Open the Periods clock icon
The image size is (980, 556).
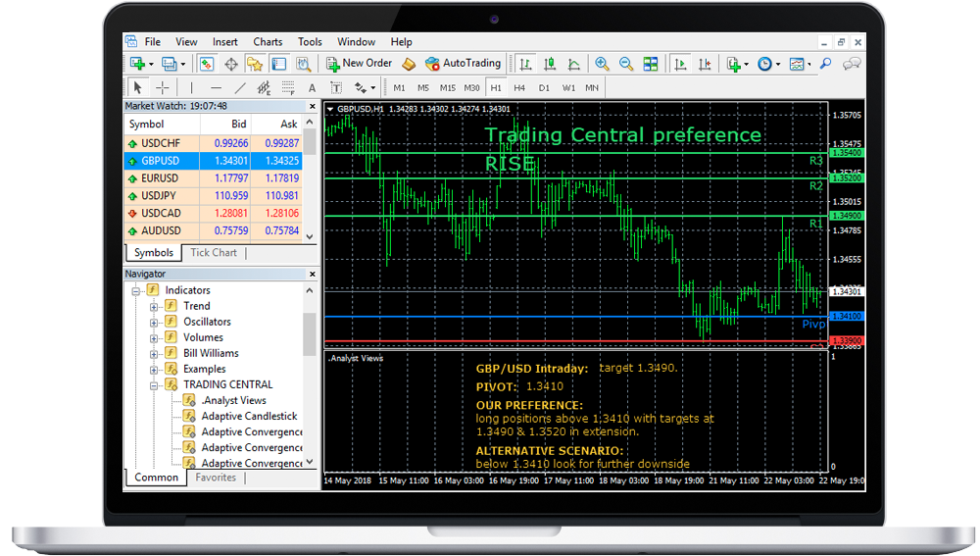pos(764,64)
